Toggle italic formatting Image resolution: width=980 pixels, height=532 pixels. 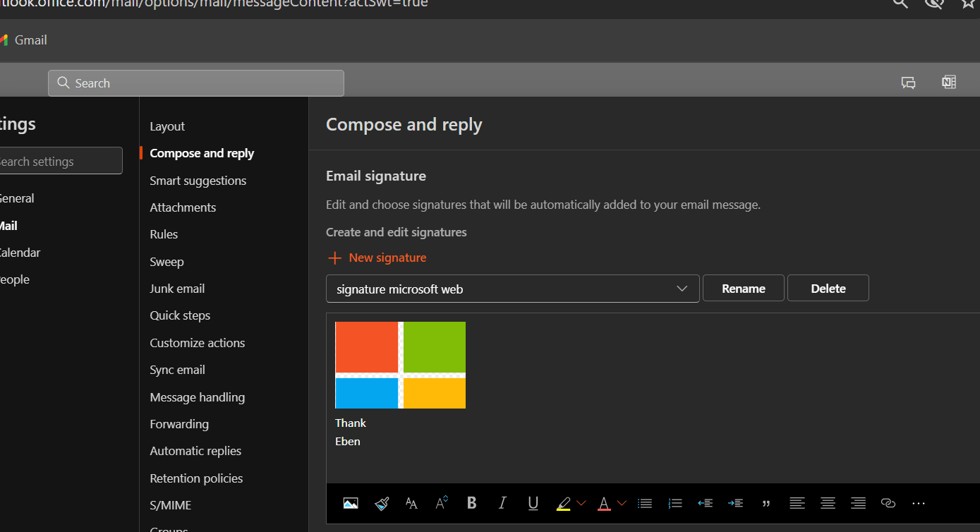[x=502, y=503]
